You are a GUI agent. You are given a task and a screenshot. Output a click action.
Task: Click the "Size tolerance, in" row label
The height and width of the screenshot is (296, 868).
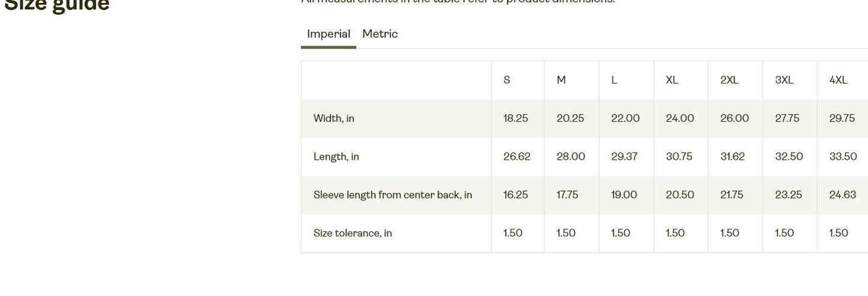click(x=353, y=234)
